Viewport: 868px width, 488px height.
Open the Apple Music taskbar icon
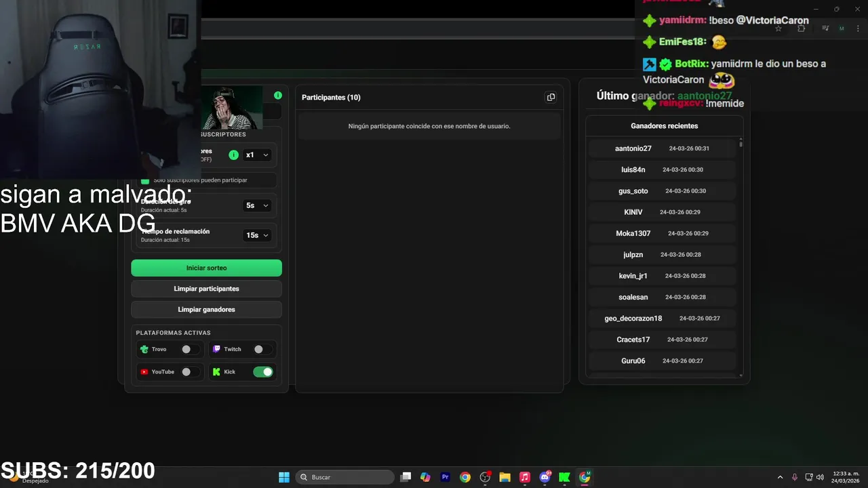pyautogui.click(x=524, y=477)
